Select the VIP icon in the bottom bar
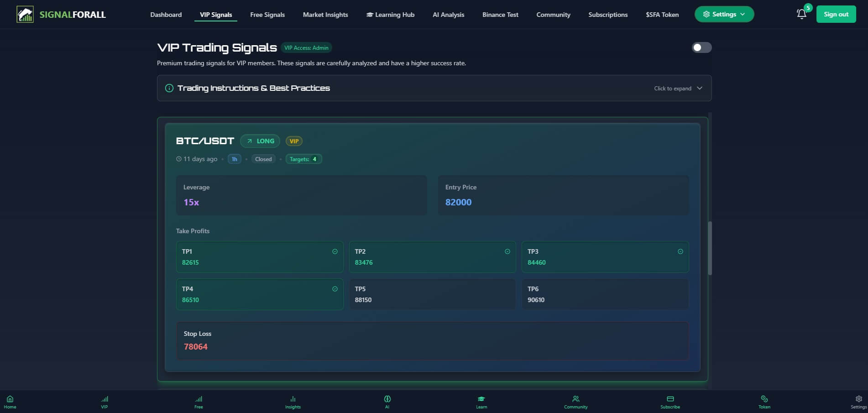Screen dimensions: 868x413 pyautogui.click(x=105, y=402)
